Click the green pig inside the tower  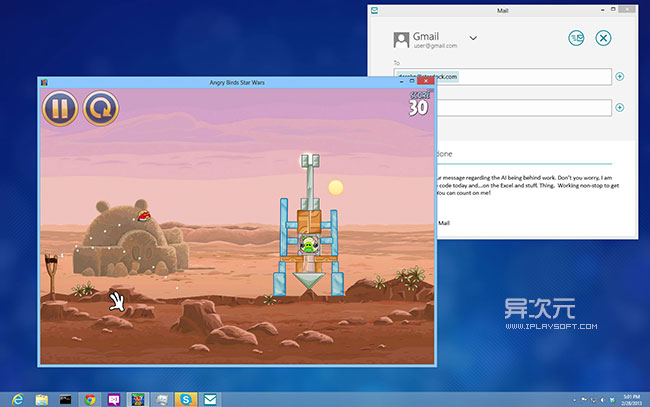tap(308, 245)
